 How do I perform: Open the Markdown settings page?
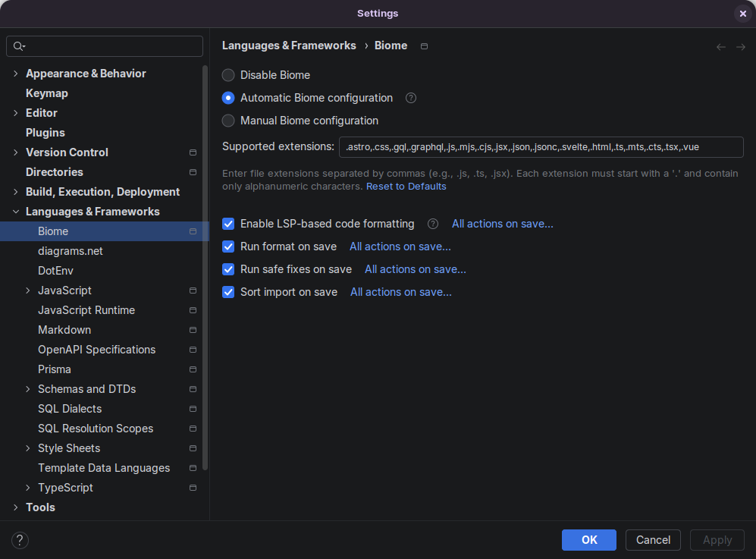64,330
